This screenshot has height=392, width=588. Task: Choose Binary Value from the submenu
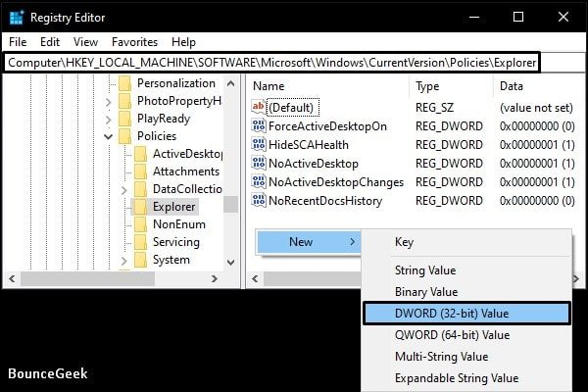click(466, 292)
